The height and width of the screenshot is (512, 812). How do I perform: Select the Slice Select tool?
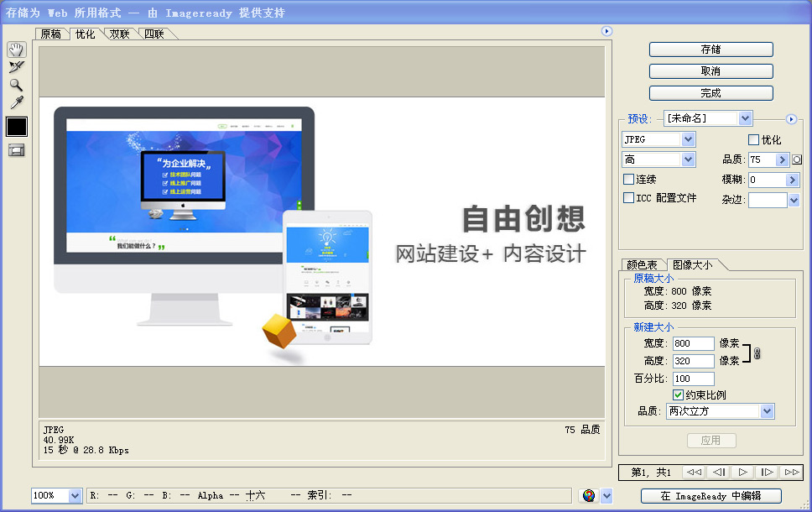pyautogui.click(x=16, y=66)
